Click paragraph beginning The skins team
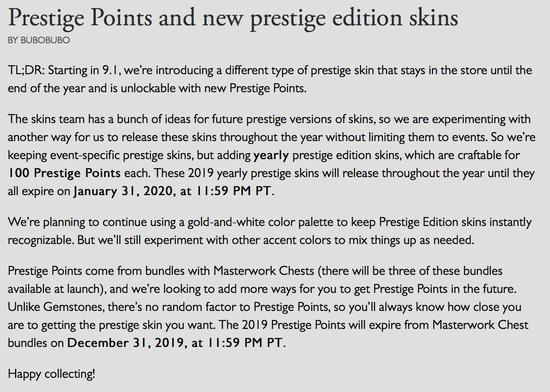Screen dimensions: 550x392 [x=271, y=155]
